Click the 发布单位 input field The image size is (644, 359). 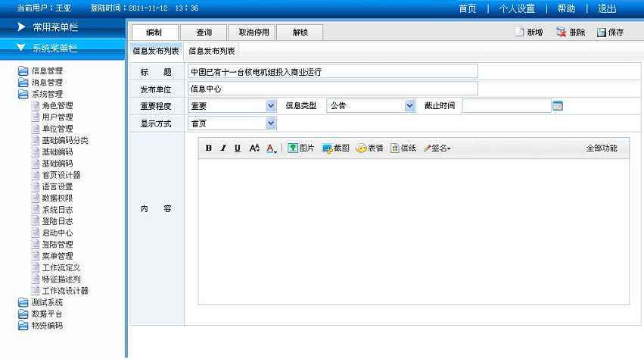click(333, 89)
